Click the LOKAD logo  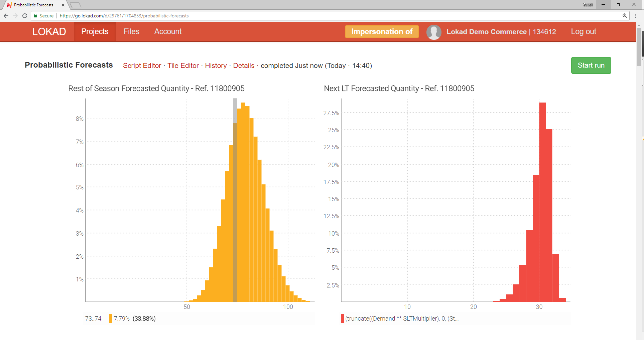point(49,31)
